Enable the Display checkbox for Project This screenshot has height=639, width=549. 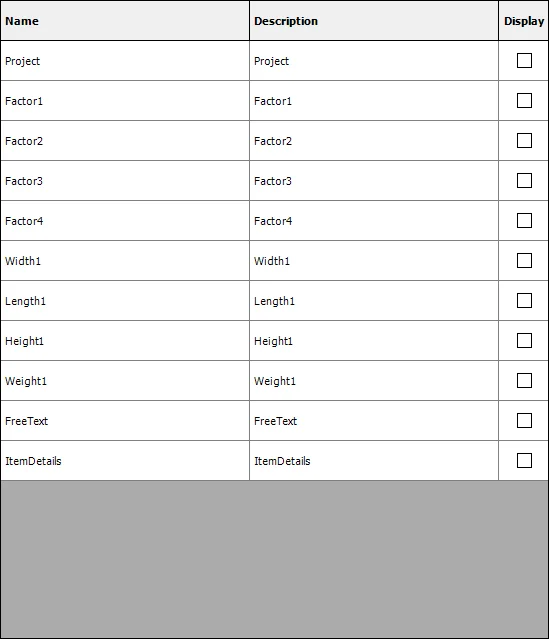524,61
